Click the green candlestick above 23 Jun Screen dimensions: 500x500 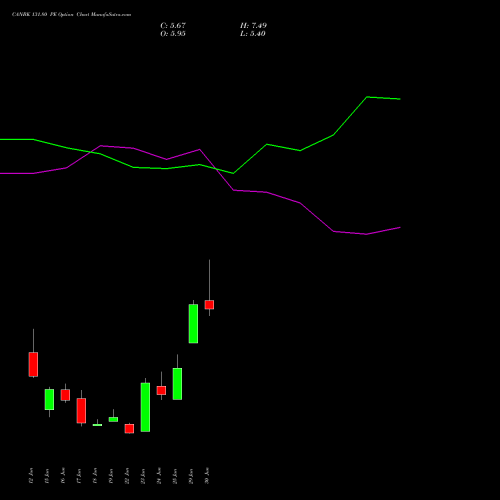pos(145,407)
